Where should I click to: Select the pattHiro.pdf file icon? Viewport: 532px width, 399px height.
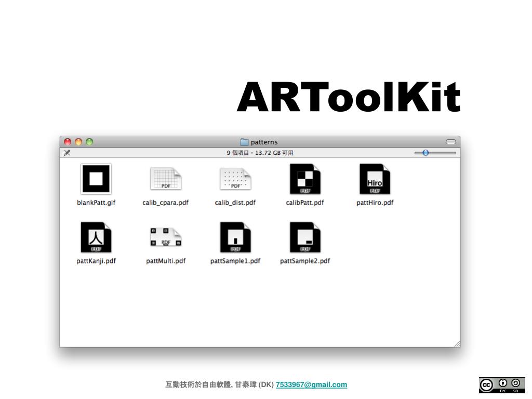point(375,179)
